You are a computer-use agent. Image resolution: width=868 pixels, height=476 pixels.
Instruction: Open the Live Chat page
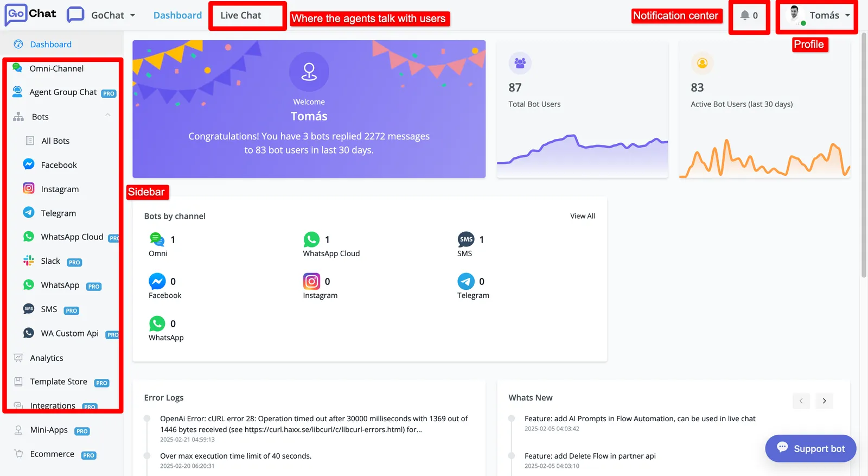point(241,15)
